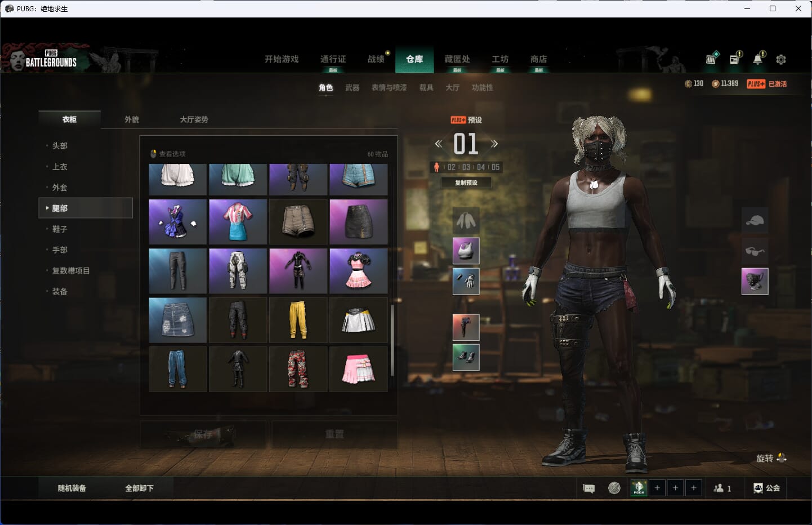This screenshot has height=525, width=812.
Task: Select the equipped shoes slot
Action: point(466,357)
